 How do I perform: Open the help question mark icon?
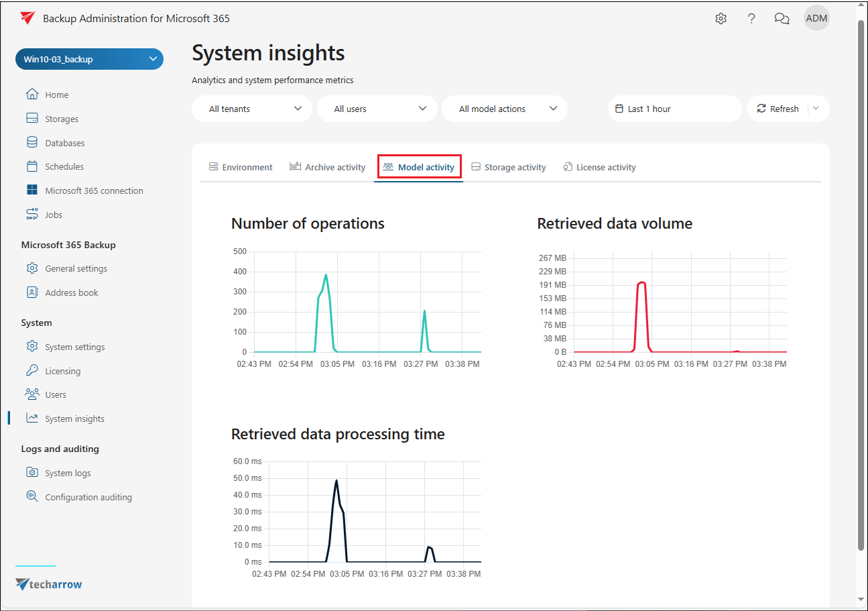coord(751,19)
